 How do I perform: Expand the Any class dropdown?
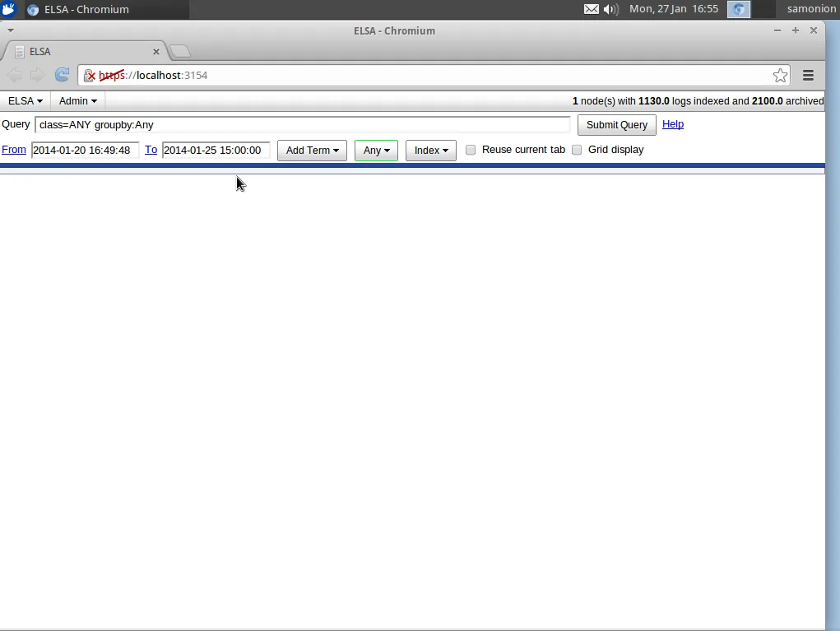(376, 151)
